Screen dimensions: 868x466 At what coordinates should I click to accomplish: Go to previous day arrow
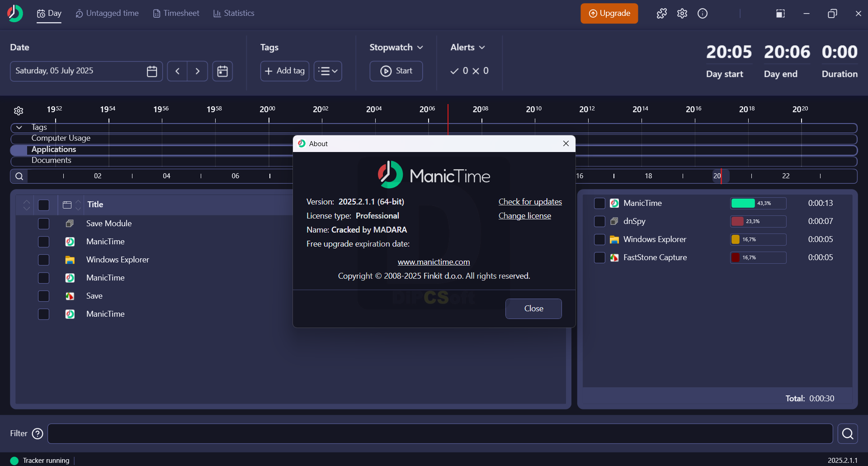tap(177, 71)
